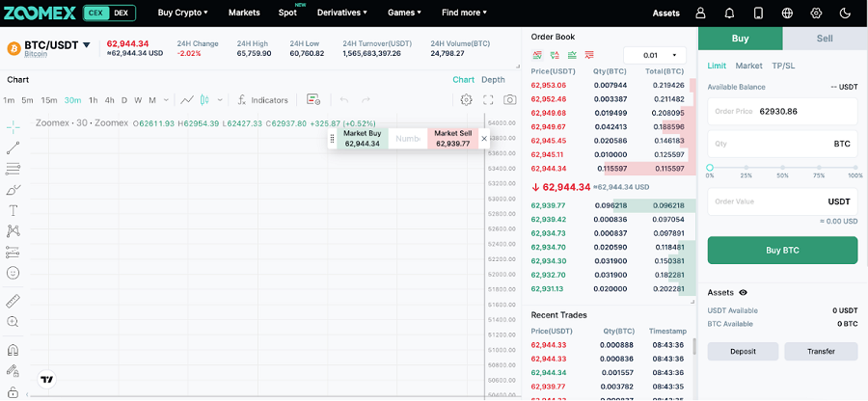Screen dimensions: 868x401
Task: Open chart settings gear
Action: [466, 100]
